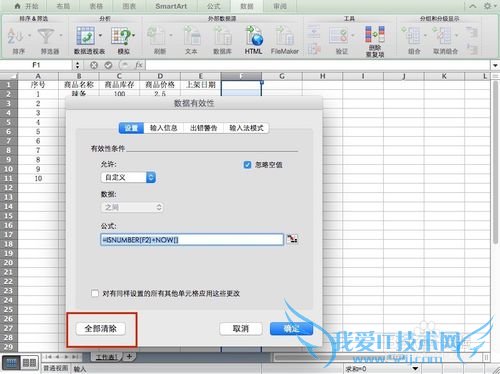Switch to the 输入信息 dialog tab
500x374 pixels.
click(163, 128)
